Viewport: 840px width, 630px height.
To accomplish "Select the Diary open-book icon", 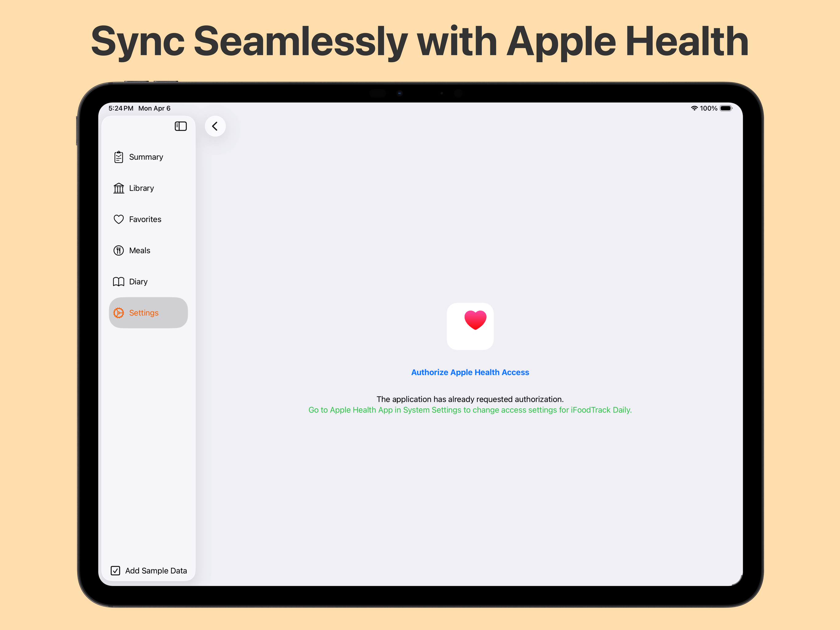I will [x=118, y=281].
